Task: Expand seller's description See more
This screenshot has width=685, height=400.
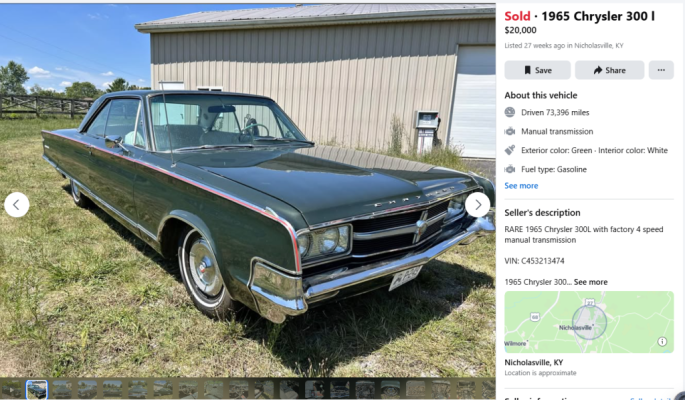Action: (591, 282)
